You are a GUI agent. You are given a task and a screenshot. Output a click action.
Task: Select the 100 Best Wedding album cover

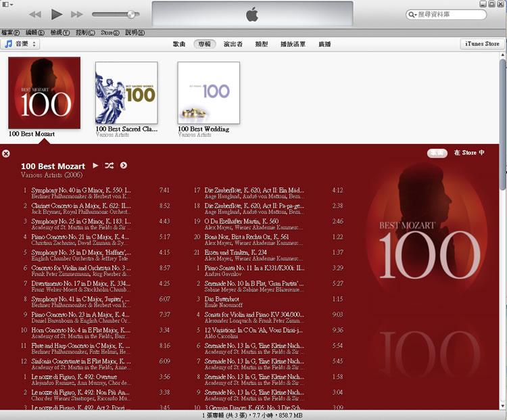[x=209, y=93]
